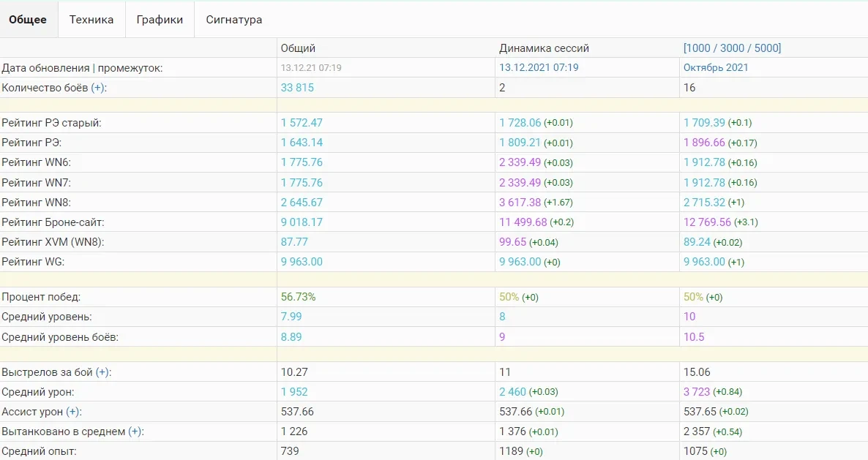868x460 pixels.
Task: Click the Общий column header
Action: coord(298,48)
